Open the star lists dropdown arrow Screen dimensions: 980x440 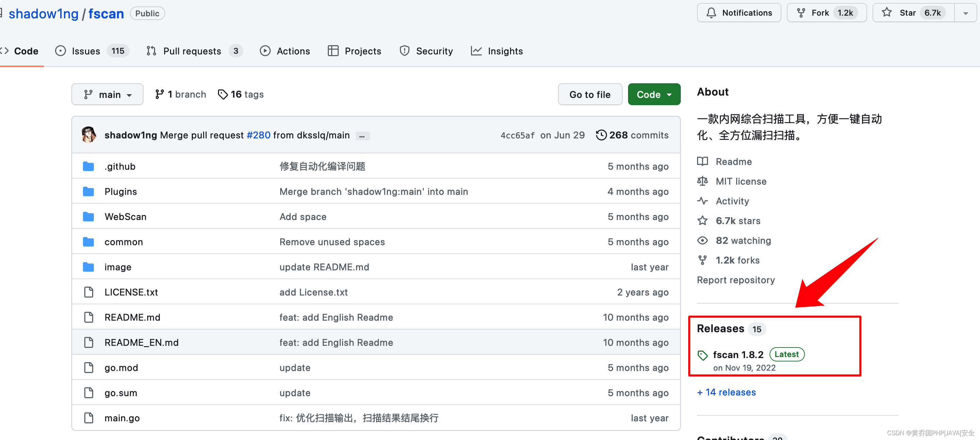coord(965,13)
